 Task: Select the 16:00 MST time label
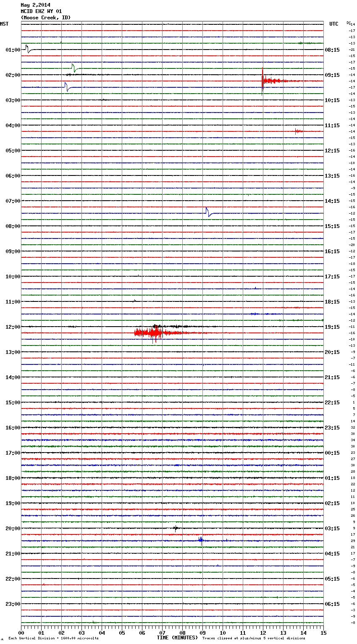click(x=13, y=427)
